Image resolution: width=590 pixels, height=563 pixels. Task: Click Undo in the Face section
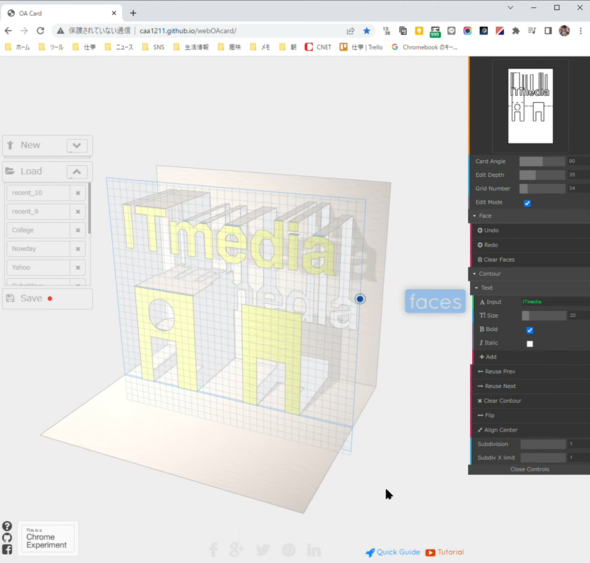pyautogui.click(x=530, y=230)
